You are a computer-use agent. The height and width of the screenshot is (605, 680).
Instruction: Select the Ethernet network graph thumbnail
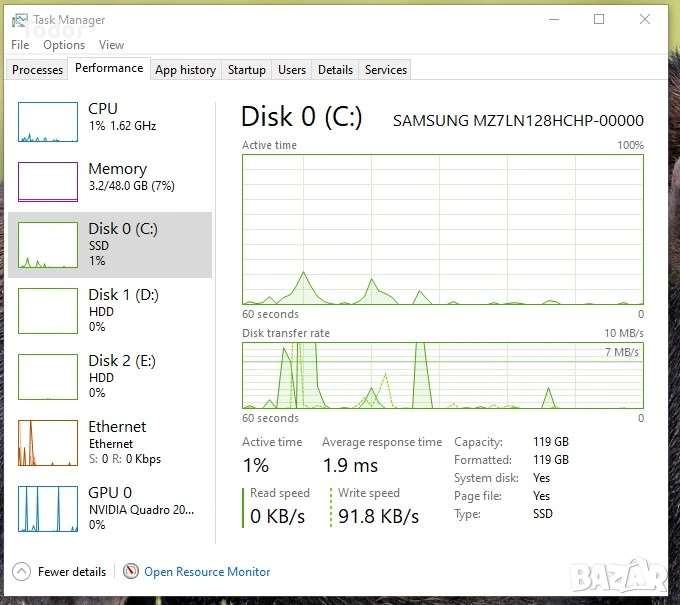pos(48,443)
